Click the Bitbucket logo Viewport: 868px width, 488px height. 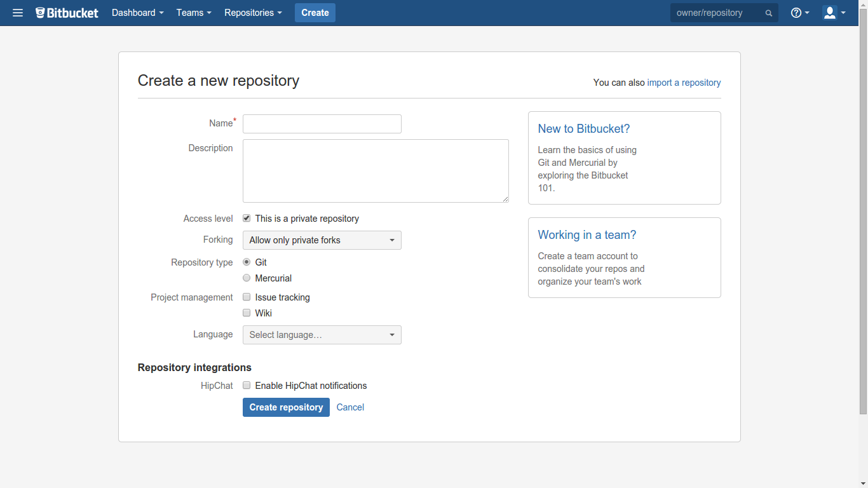[67, 13]
